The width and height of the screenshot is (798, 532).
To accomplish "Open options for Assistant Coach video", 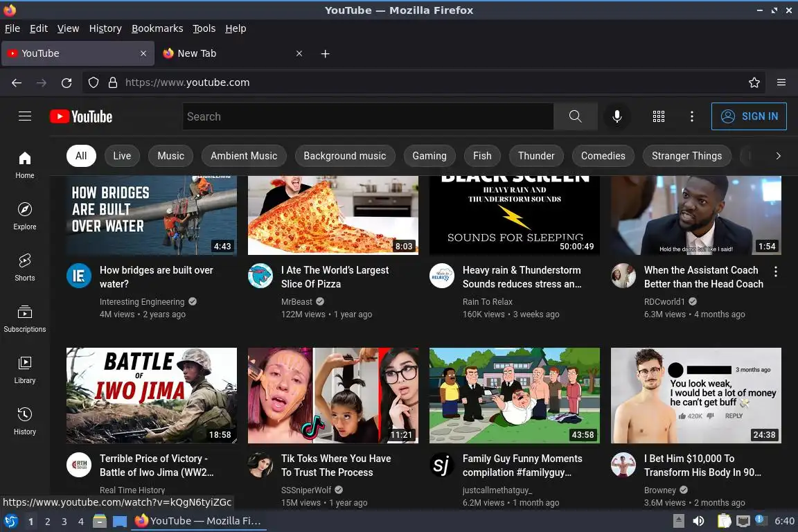I will click(776, 272).
